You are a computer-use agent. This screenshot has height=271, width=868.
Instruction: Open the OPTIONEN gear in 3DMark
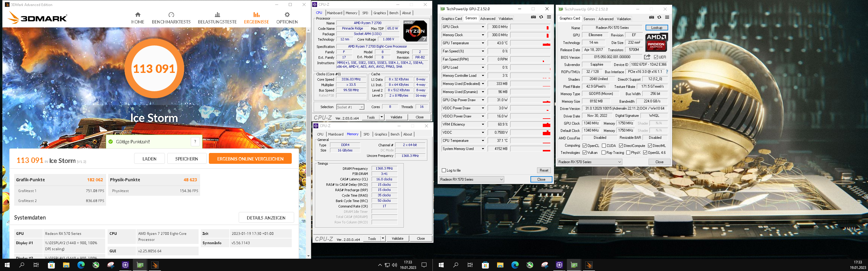point(287,18)
